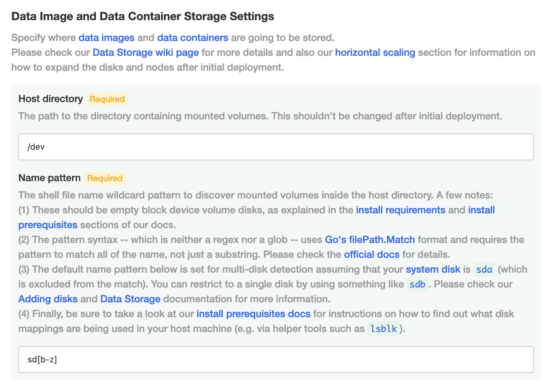560x392 pixels.
Task: Click the "sda" code snippet
Action: 484,269
